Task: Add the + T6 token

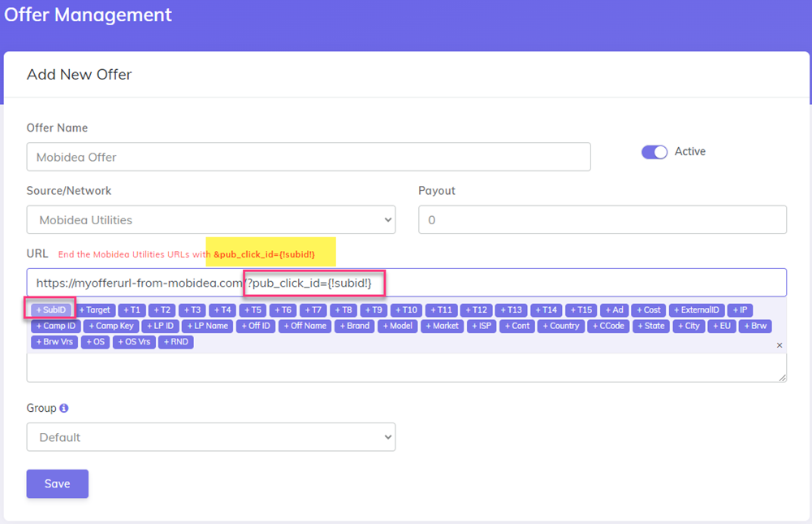Action: (283, 310)
